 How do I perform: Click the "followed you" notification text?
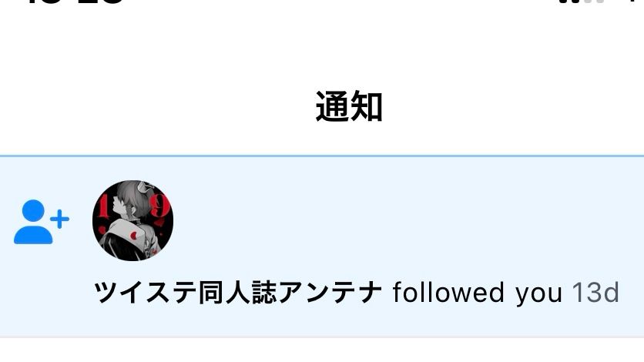click(x=478, y=292)
